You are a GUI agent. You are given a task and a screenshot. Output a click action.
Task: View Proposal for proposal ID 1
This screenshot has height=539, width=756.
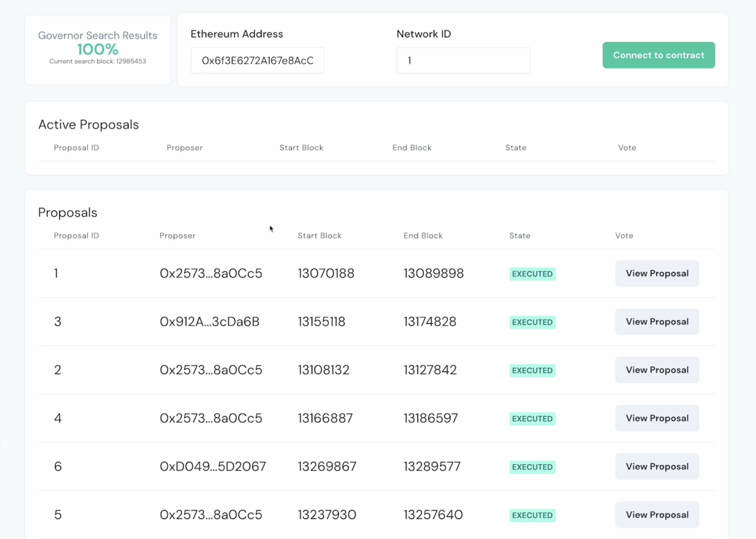pyautogui.click(x=657, y=273)
